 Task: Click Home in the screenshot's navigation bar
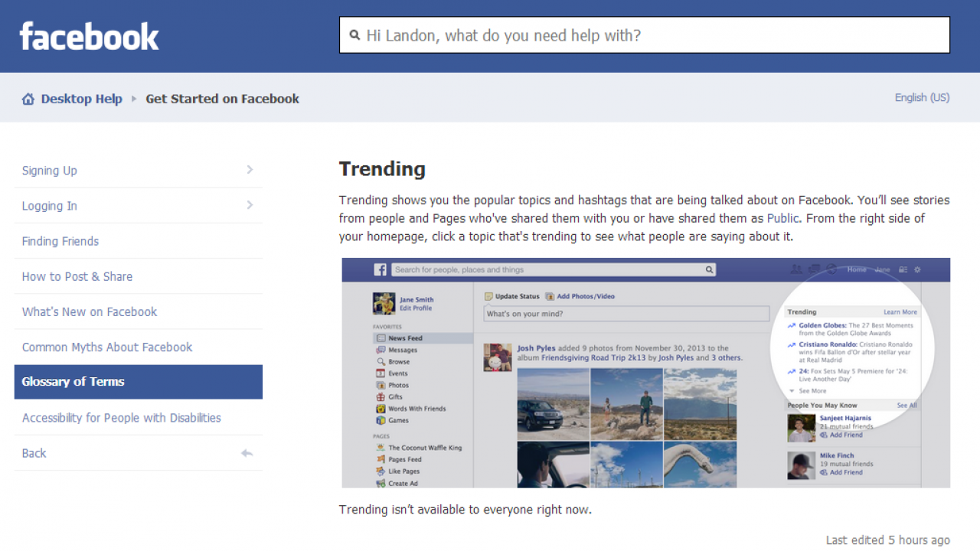pyautogui.click(x=857, y=269)
